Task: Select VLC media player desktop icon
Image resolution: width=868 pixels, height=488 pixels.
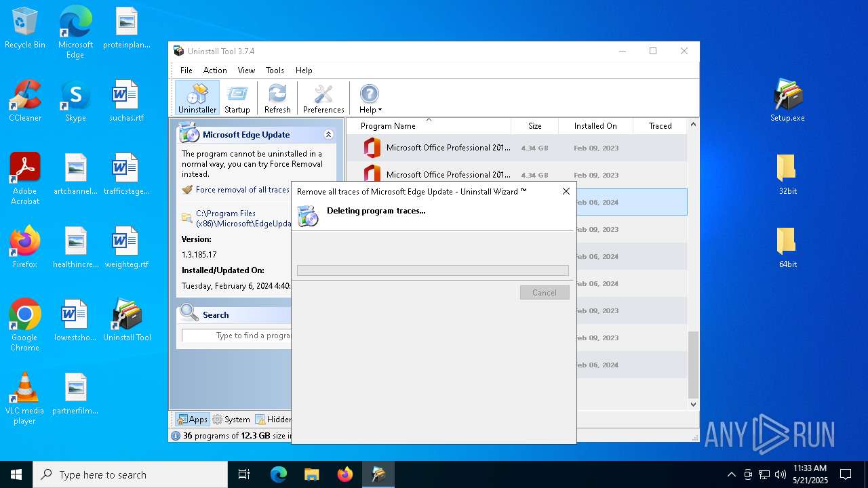Action: tap(25, 398)
